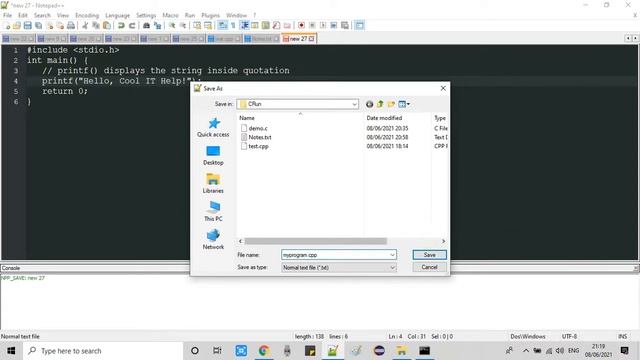Click the Redo toolbar icon

132,25
